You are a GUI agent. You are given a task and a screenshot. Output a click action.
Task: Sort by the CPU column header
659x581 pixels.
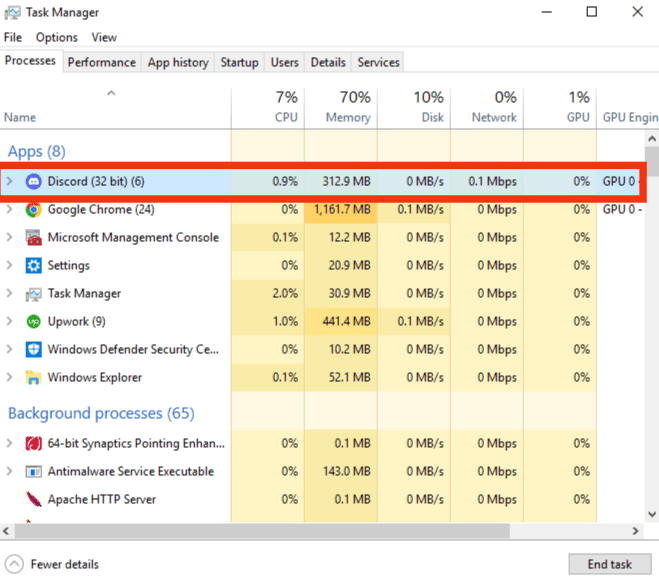268,108
